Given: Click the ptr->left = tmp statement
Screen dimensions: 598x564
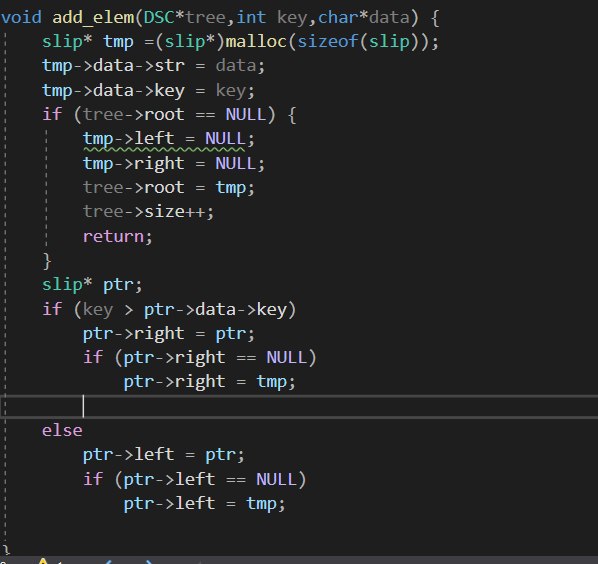Looking at the screenshot, I should [x=204, y=504].
